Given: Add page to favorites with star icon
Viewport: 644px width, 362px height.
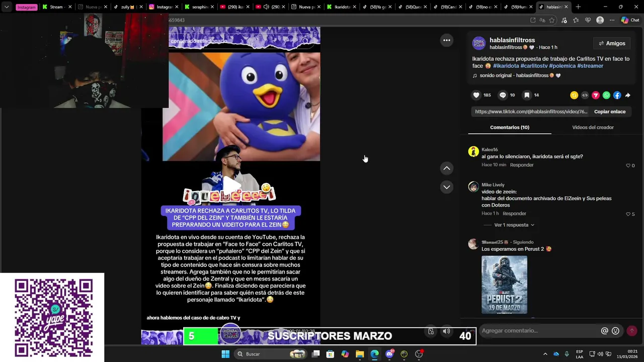Looking at the screenshot, I should (552, 20).
